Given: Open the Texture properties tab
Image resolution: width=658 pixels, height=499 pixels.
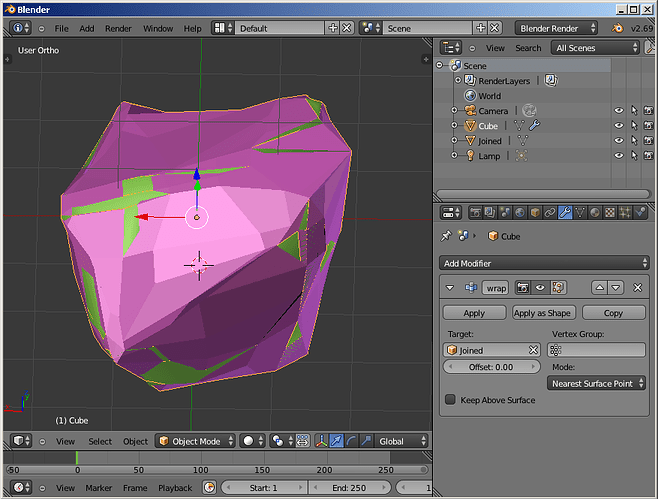Looking at the screenshot, I should pyautogui.click(x=610, y=213).
